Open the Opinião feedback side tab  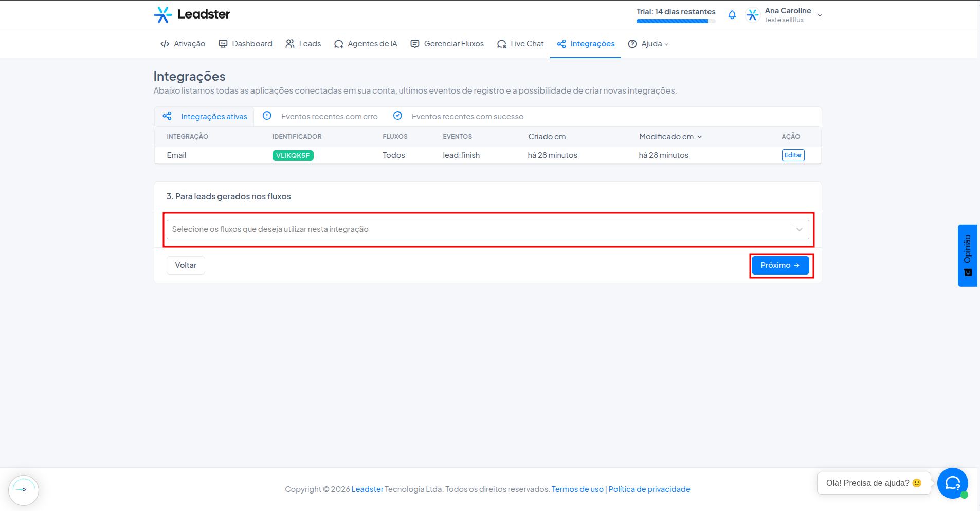(968, 255)
